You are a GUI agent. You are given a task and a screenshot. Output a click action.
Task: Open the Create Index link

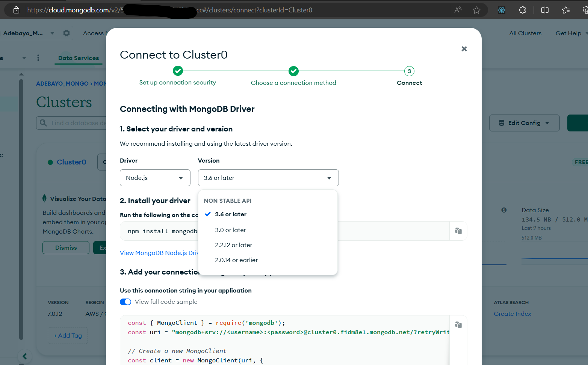(512, 314)
